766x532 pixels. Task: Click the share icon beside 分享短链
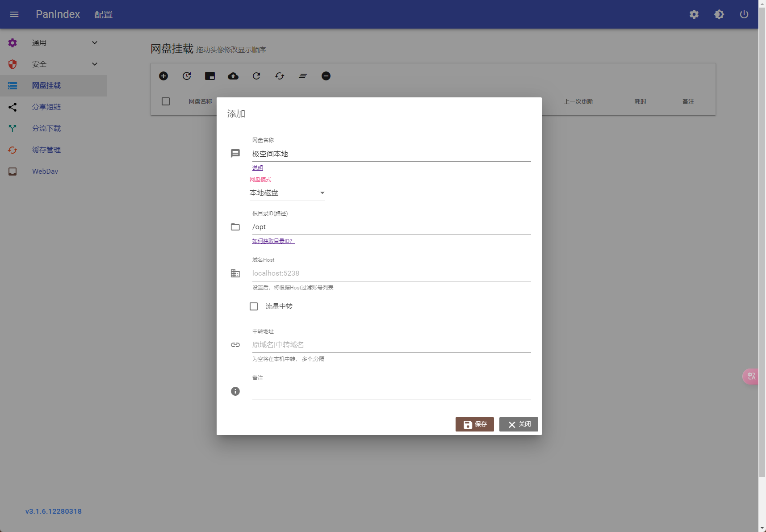click(13, 107)
